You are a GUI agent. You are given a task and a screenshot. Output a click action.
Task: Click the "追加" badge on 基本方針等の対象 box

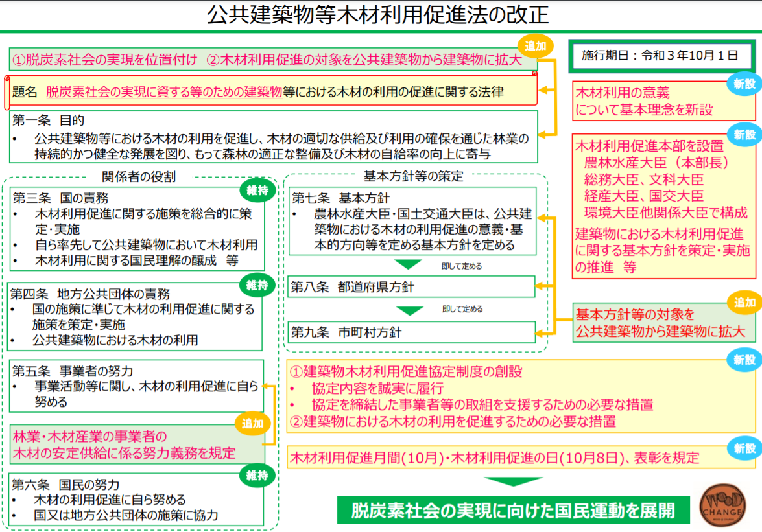click(x=744, y=303)
